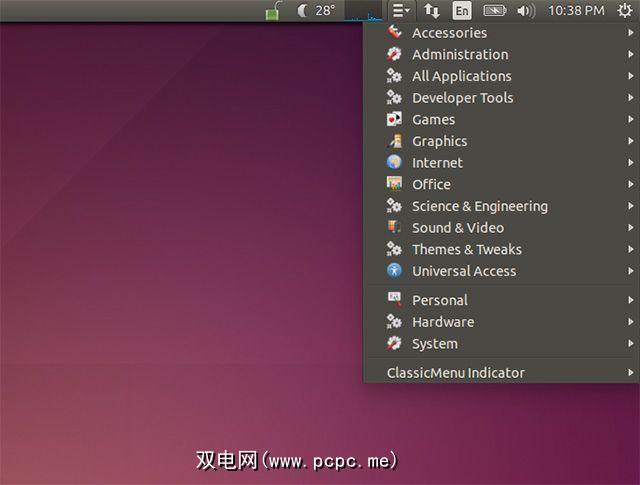Click the Internet globe icon
Image resolution: width=640 pixels, height=485 pixels.
pos(394,162)
